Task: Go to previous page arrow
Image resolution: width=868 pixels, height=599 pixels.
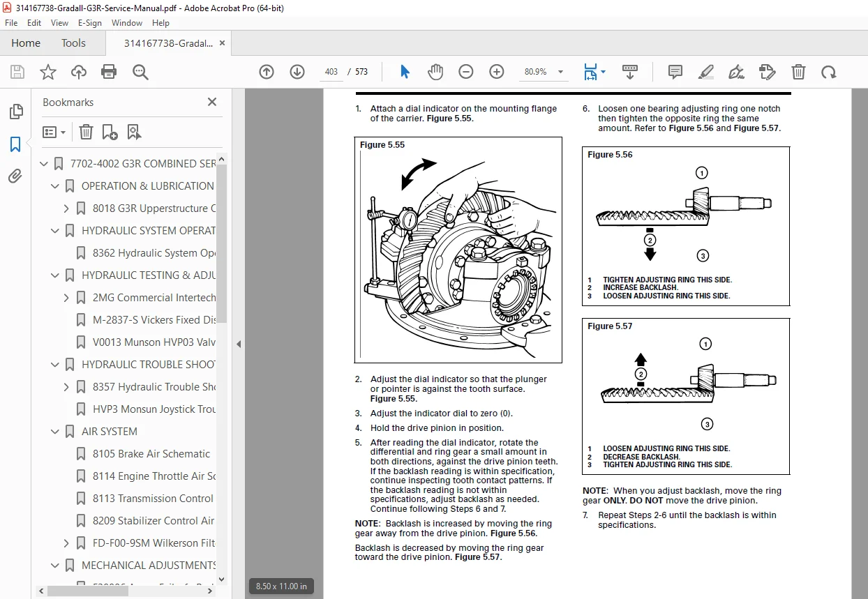Action: click(x=267, y=72)
